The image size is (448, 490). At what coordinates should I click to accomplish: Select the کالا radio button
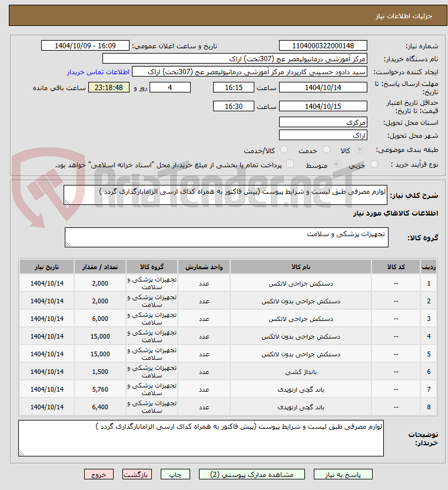point(359,150)
